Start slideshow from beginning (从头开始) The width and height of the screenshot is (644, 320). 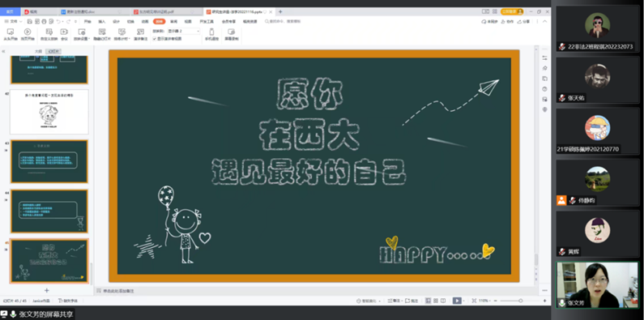click(x=11, y=35)
